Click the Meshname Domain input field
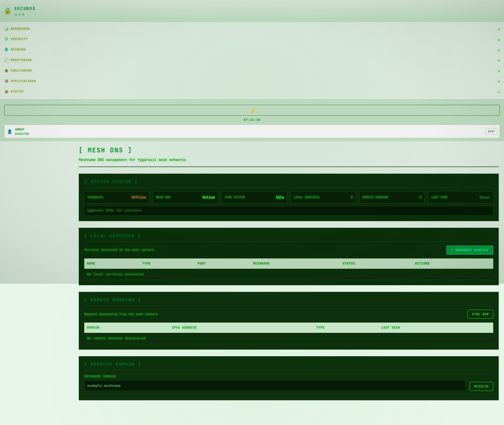Viewport: 504px width, 425px height. click(x=275, y=386)
